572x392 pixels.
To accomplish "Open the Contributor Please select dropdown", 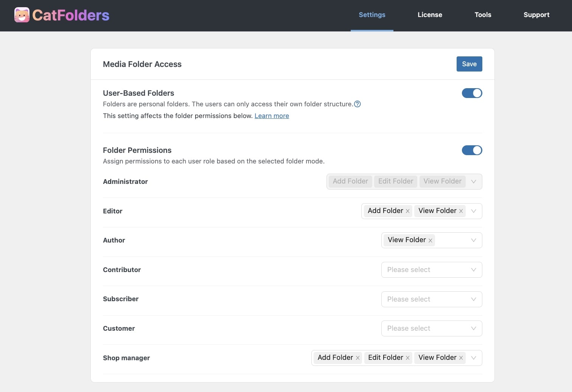I will click(431, 269).
